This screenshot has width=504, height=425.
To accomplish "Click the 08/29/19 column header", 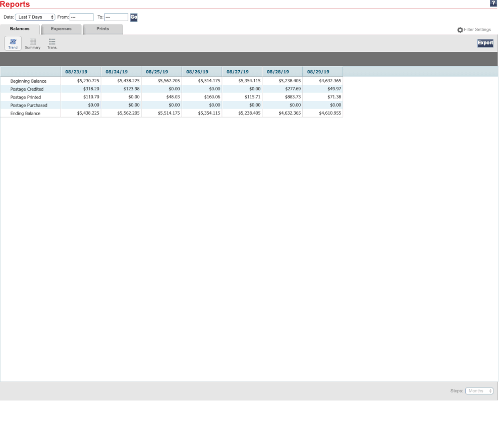I will (322, 72).
